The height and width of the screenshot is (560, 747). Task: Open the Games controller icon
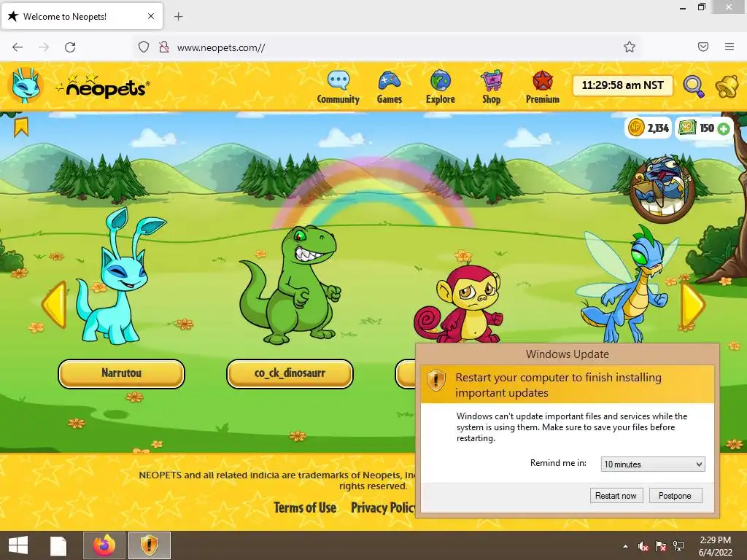pyautogui.click(x=390, y=80)
